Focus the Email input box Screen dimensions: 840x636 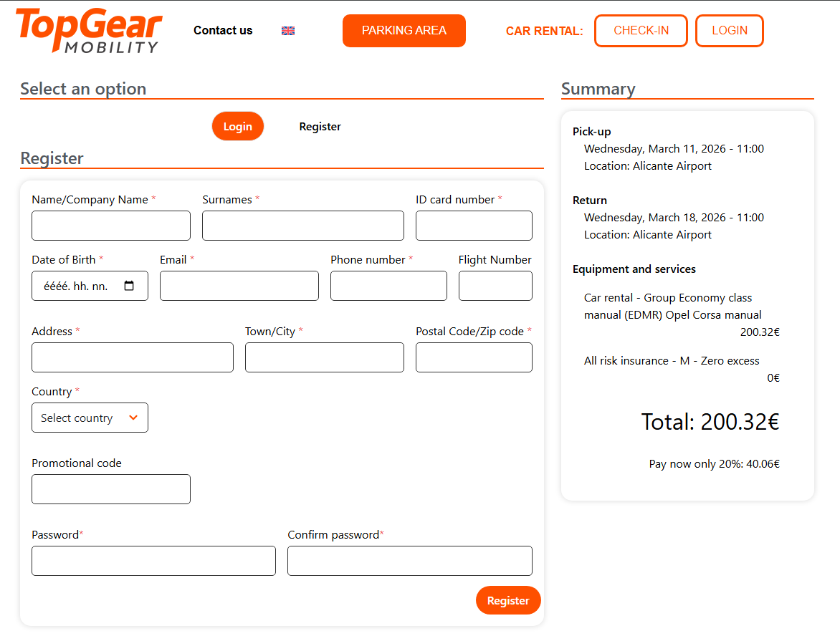tap(239, 286)
